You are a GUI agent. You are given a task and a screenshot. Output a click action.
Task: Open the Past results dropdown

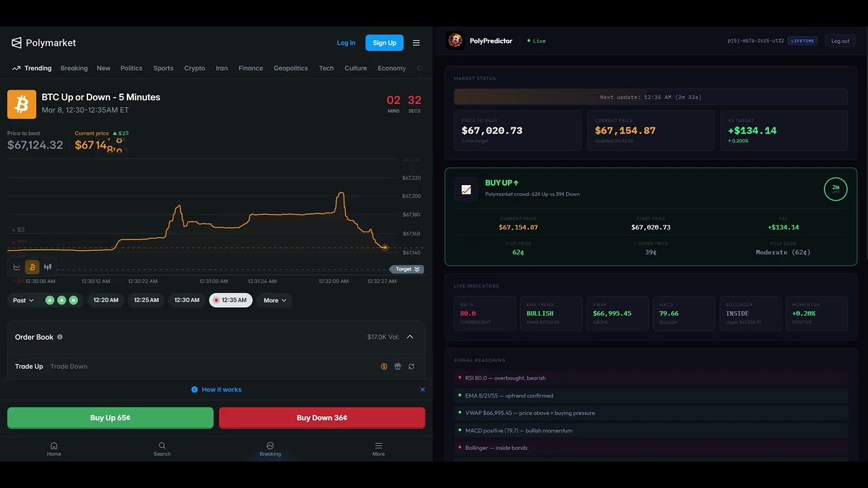tap(23, 300)
